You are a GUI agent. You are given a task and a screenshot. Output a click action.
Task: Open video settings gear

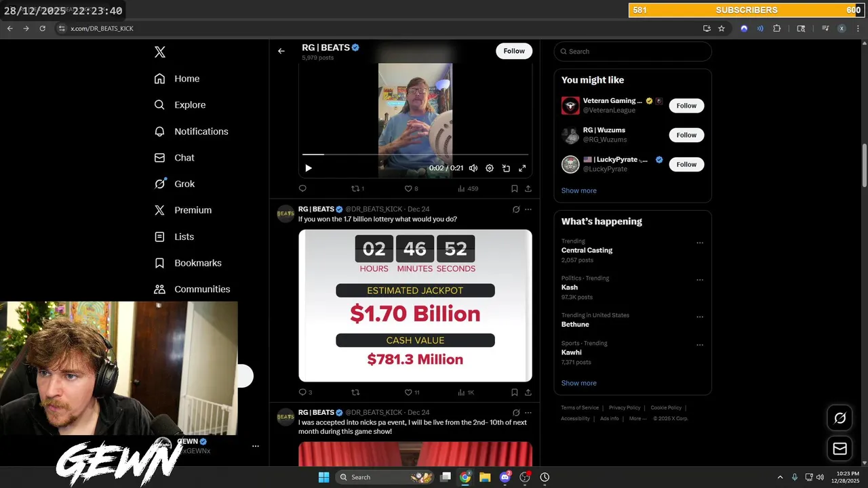490,168
